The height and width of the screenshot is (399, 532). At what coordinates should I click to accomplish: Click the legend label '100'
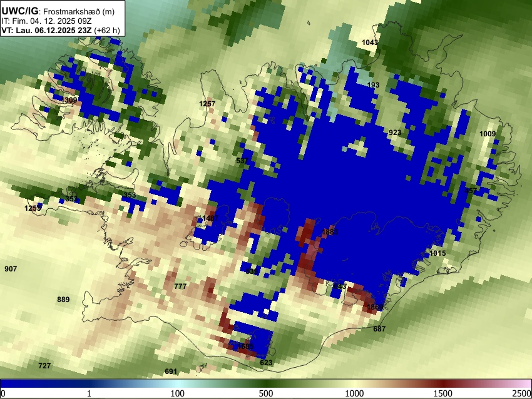(x=178, y=393)
